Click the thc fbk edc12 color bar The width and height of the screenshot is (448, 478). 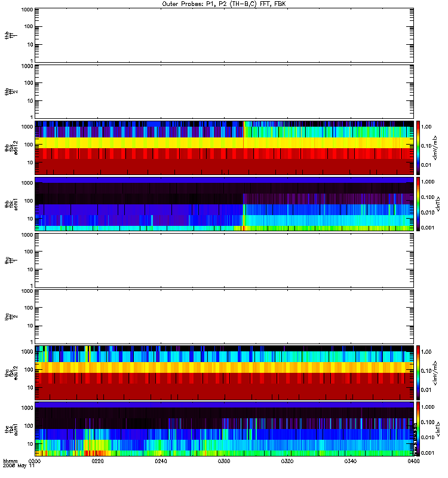[x=418, y=373]
